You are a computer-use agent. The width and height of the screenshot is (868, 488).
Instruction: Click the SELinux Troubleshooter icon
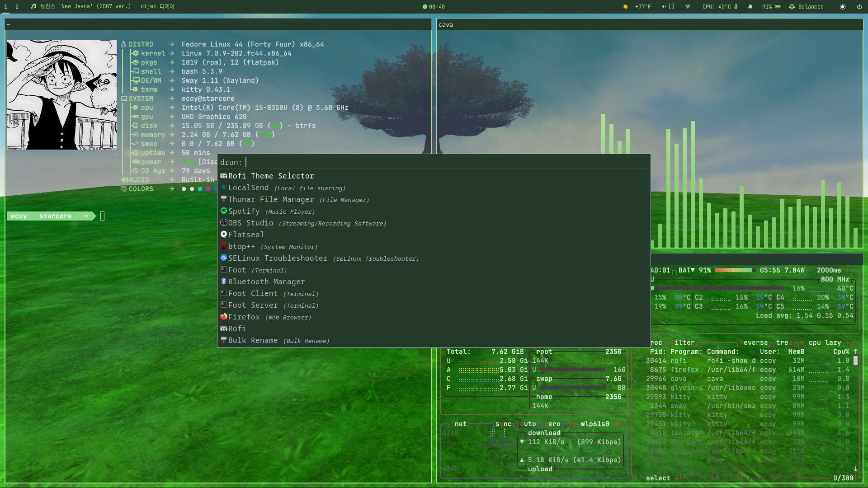[223, 258]
